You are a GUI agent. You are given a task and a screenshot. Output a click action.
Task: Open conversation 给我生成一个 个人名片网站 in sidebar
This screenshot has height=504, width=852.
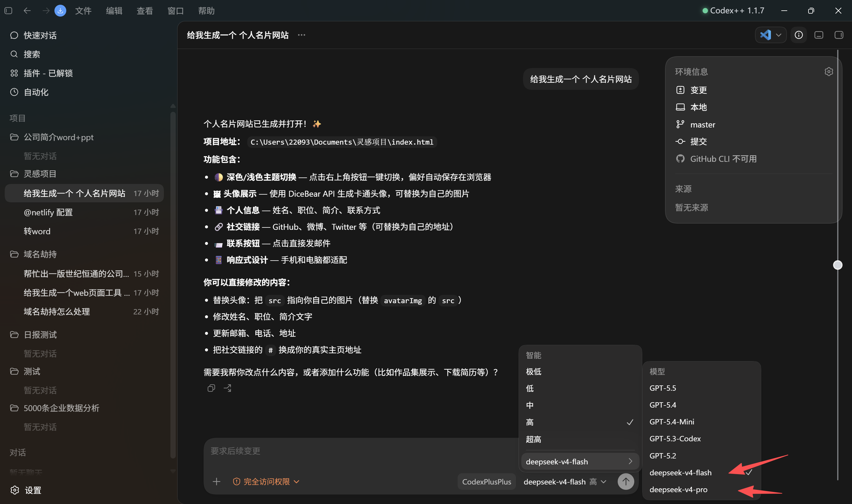(84, 193)
